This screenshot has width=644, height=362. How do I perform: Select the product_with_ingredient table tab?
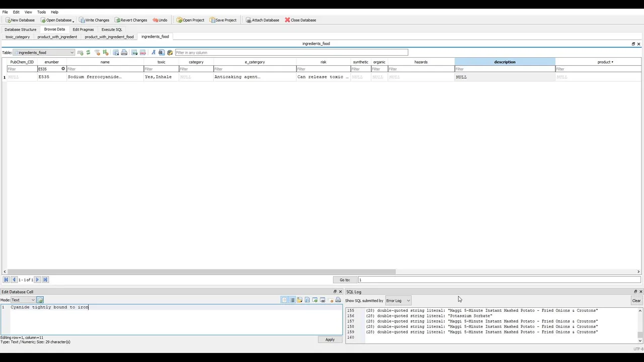point(57,37)
